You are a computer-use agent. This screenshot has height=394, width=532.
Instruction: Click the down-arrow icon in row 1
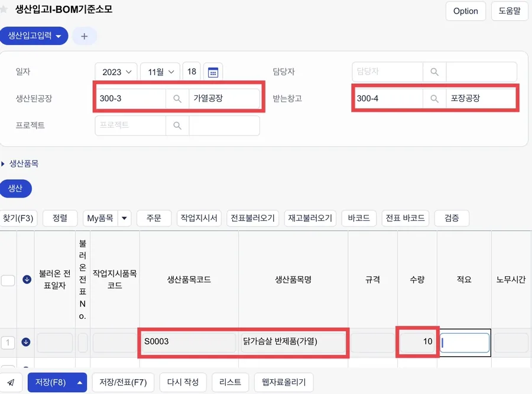pos(26,342)
